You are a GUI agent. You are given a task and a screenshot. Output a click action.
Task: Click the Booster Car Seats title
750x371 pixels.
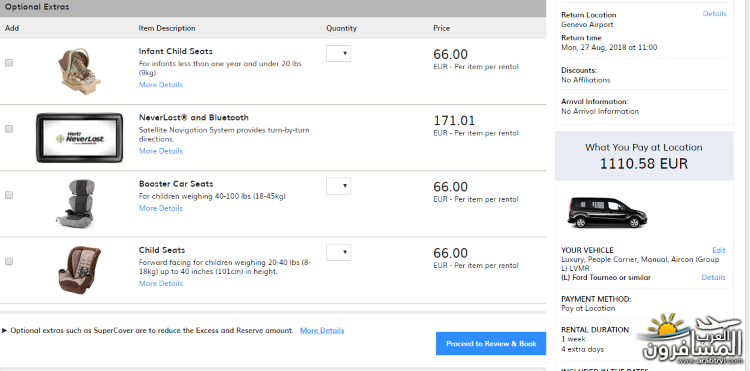point(176,184)
